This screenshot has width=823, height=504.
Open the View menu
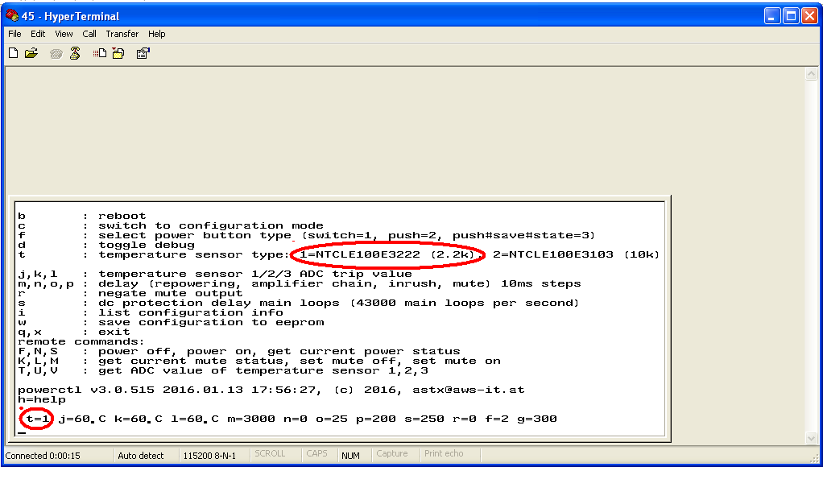[x=64, y=34]
